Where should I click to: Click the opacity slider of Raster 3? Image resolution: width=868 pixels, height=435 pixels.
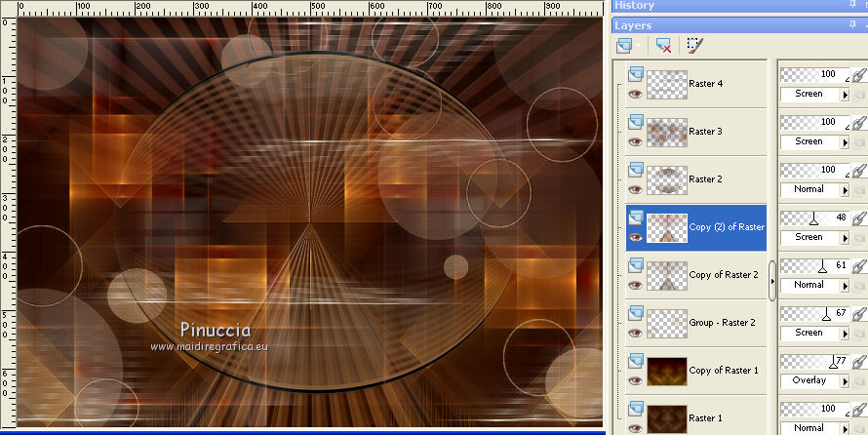click(815, 122)
